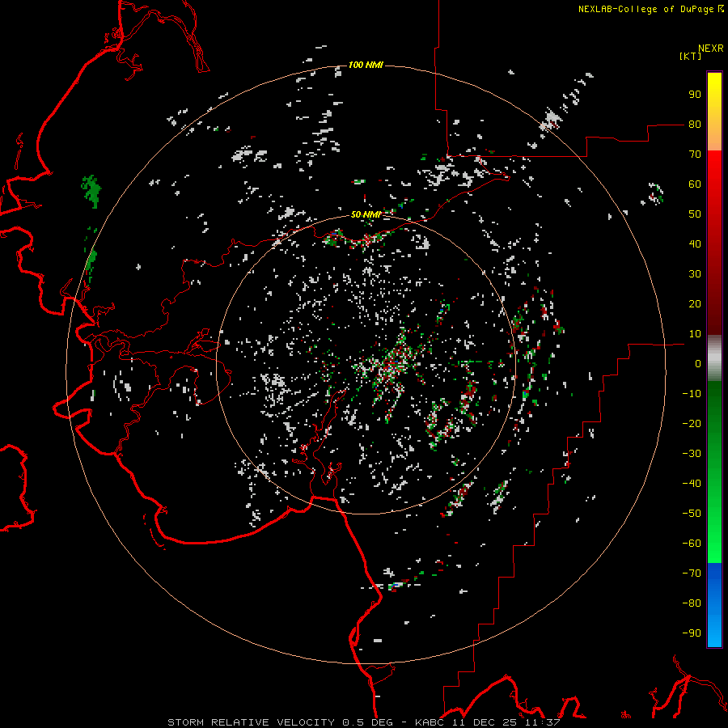728x728 pixels.
Task: Select the 70 value on the velocity scale
Action: coord(695,154)
